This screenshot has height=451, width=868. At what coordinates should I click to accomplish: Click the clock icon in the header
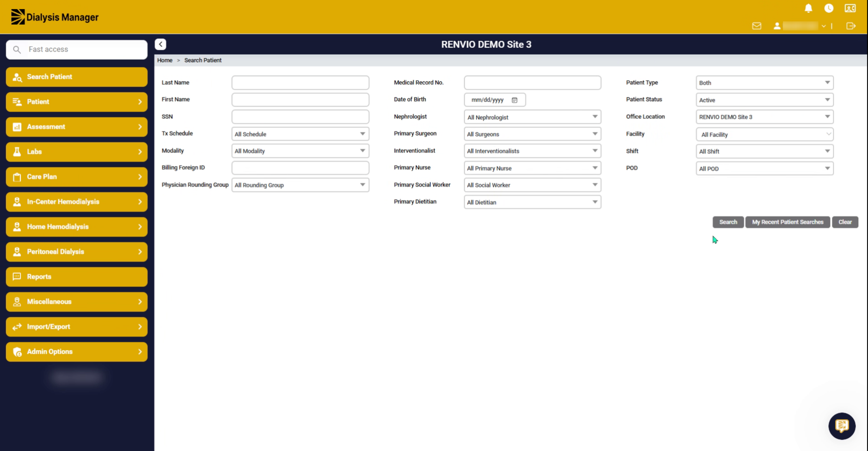click(829, 8)
